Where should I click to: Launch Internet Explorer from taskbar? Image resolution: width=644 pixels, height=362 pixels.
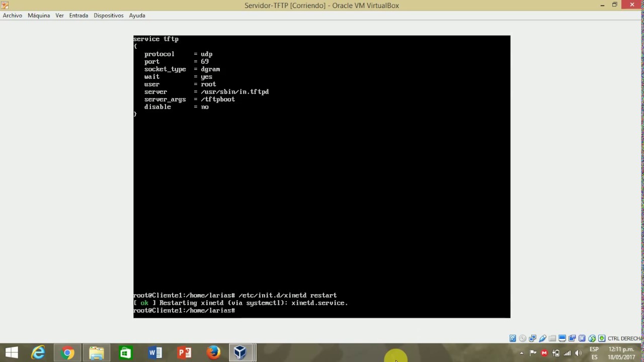(x=38, y=353)
